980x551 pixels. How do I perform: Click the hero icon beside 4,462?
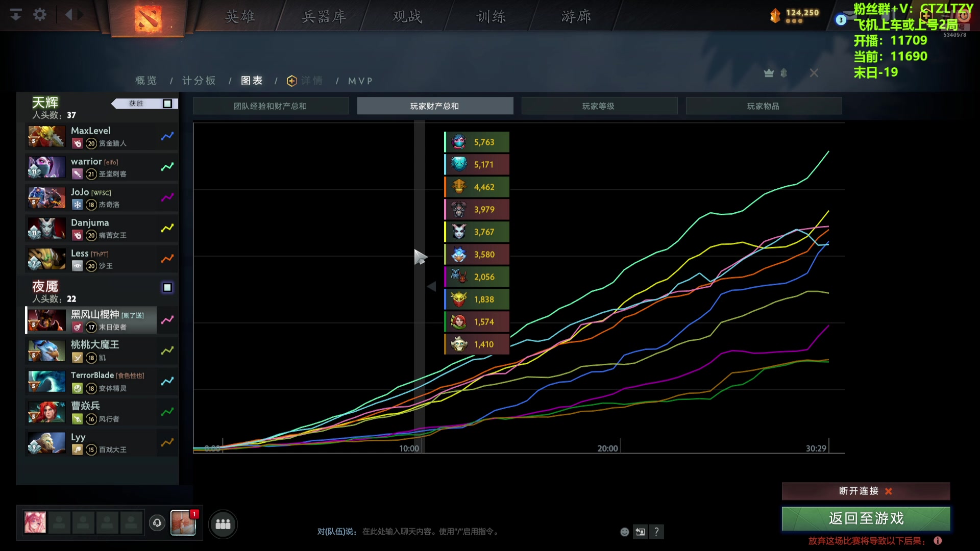(x=459, y=187)
